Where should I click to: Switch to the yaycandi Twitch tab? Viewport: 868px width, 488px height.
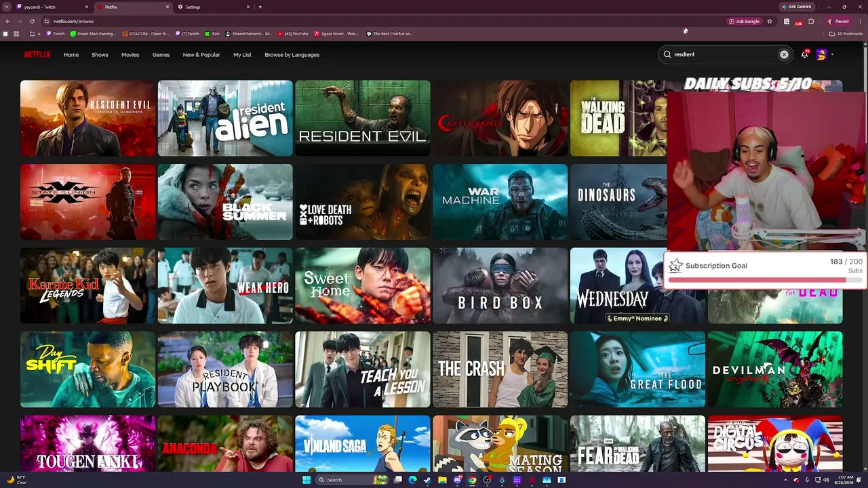pos(53,7)
